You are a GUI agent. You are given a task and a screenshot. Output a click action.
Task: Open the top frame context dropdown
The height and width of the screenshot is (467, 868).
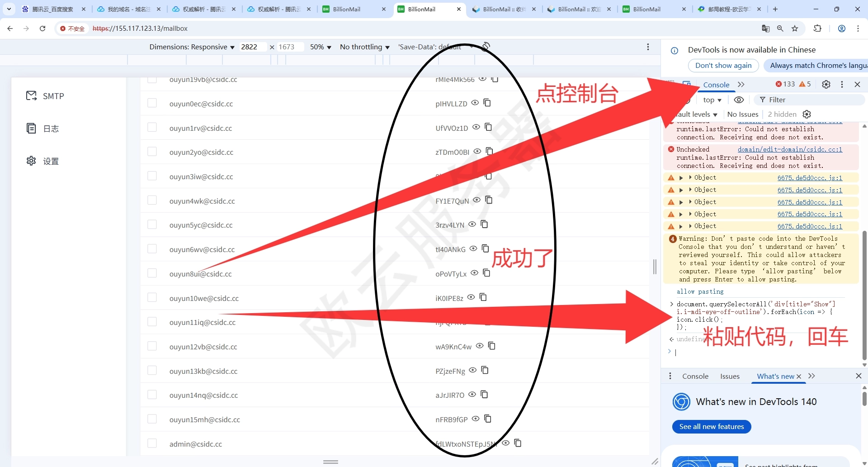pos(712,100)
